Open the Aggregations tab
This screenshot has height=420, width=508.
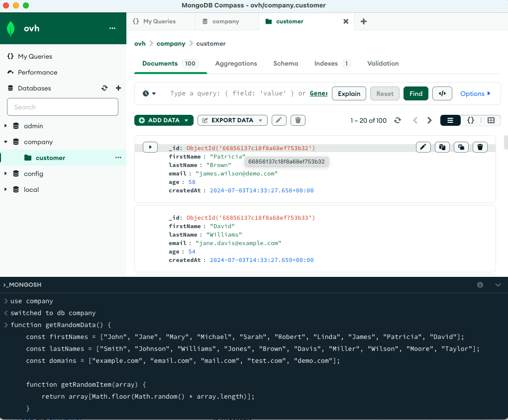click(236, 64)
